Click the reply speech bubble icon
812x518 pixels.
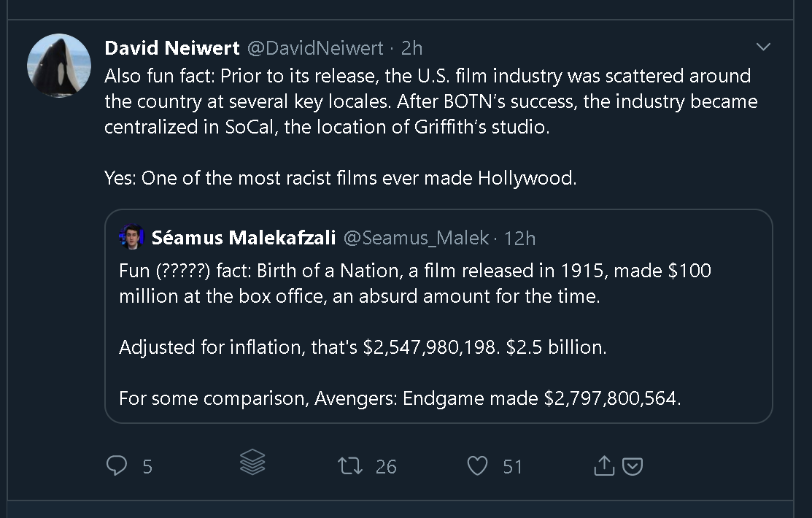(117, 465)
